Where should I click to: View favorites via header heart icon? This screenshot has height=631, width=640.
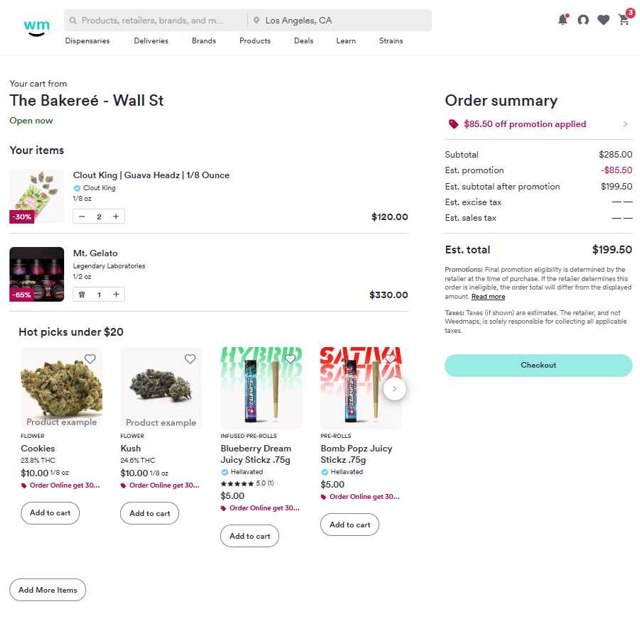point(603,20)
